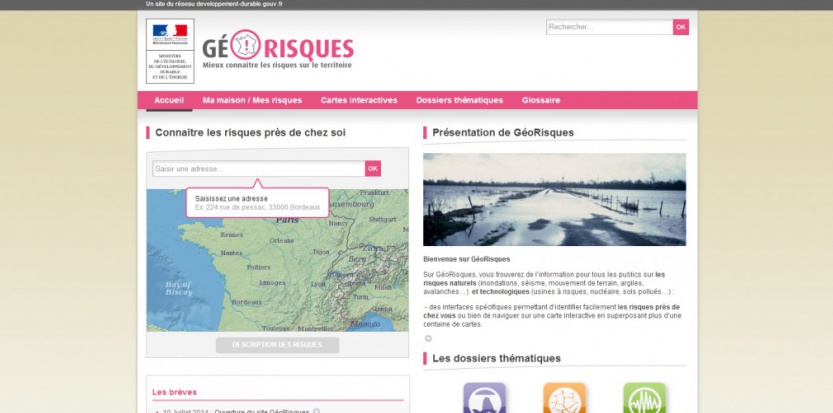Navigate to the Glossaire page
The width and height of the screenshot is (833, 413).
pos(540,100)
